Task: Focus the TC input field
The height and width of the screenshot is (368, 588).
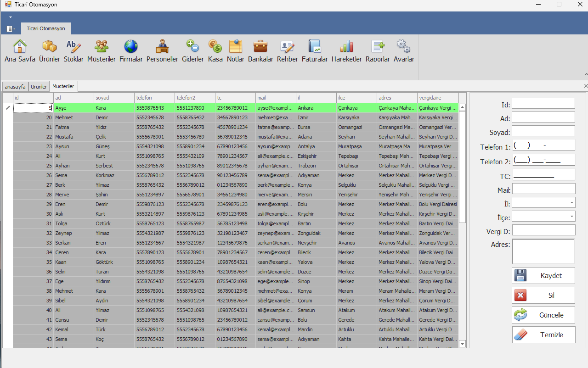Action: click(543, 174)
